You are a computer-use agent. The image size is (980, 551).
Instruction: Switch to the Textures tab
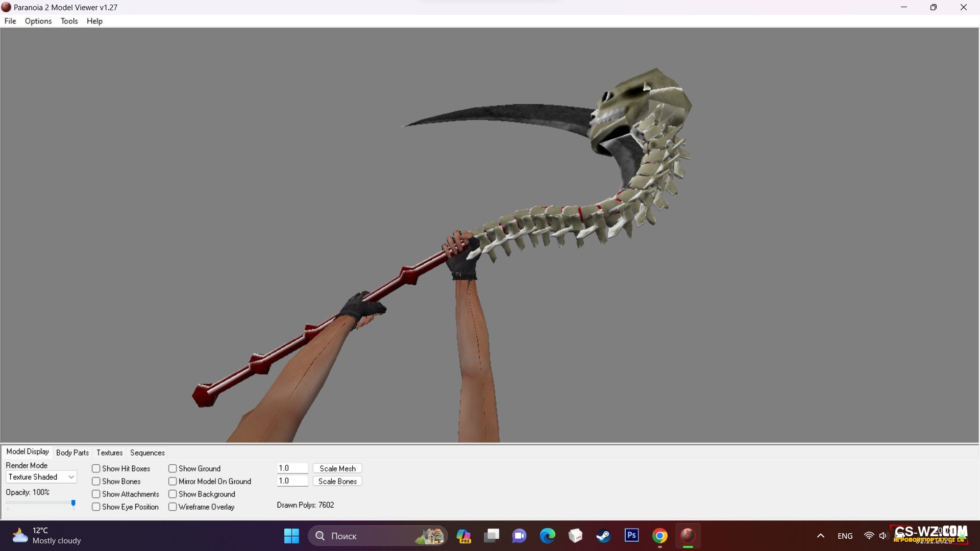(x=110, y=453)
